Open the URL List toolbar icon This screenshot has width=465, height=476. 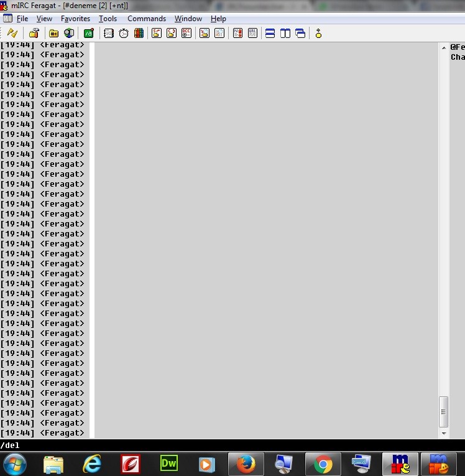(x=252, y=33)
